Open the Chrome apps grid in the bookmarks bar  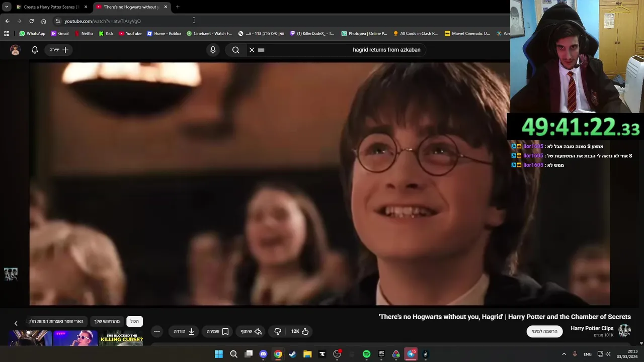pyautogui.click(x=7, y=34)
